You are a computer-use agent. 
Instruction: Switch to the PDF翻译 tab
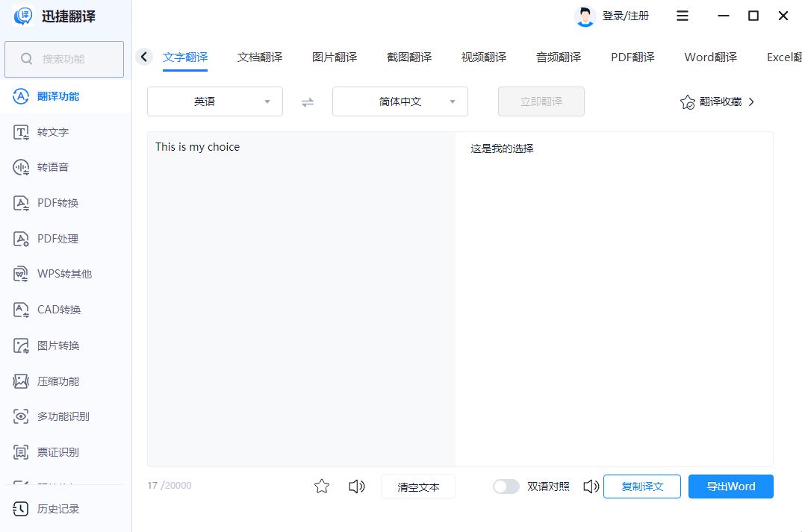pyautogui.click(x=632, y=57)
